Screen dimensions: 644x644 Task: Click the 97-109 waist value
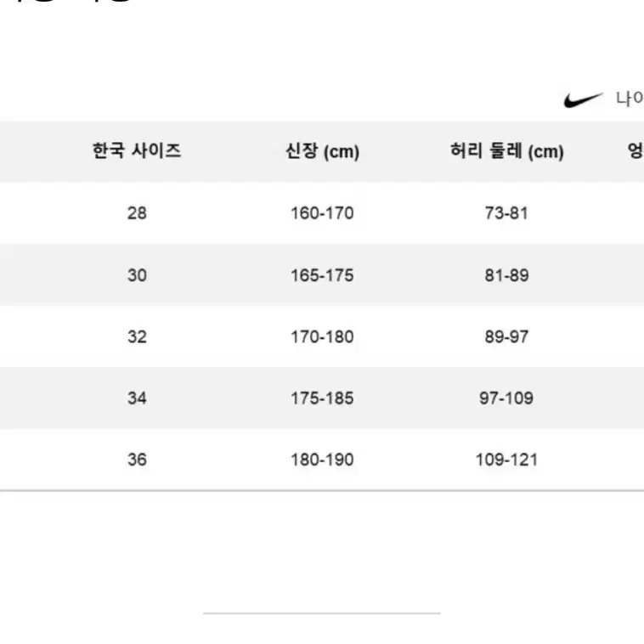click(x=506, y=398)
